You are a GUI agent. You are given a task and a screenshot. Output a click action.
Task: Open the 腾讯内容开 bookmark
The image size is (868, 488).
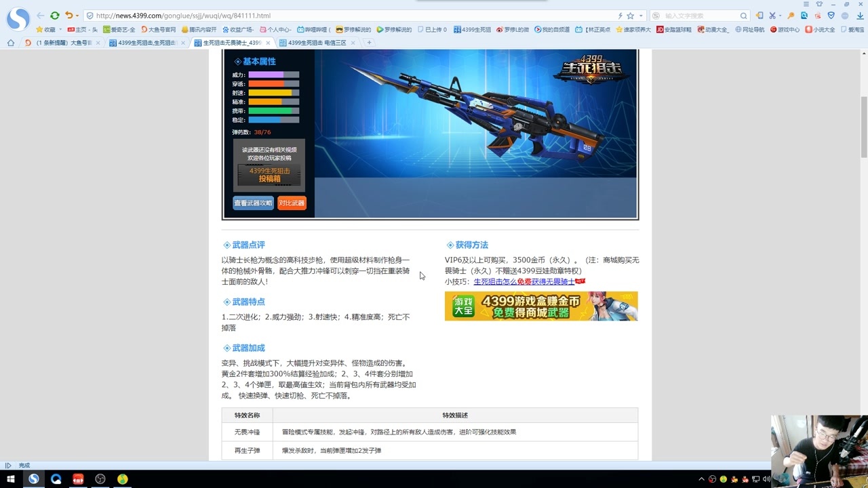coord(199,30)
